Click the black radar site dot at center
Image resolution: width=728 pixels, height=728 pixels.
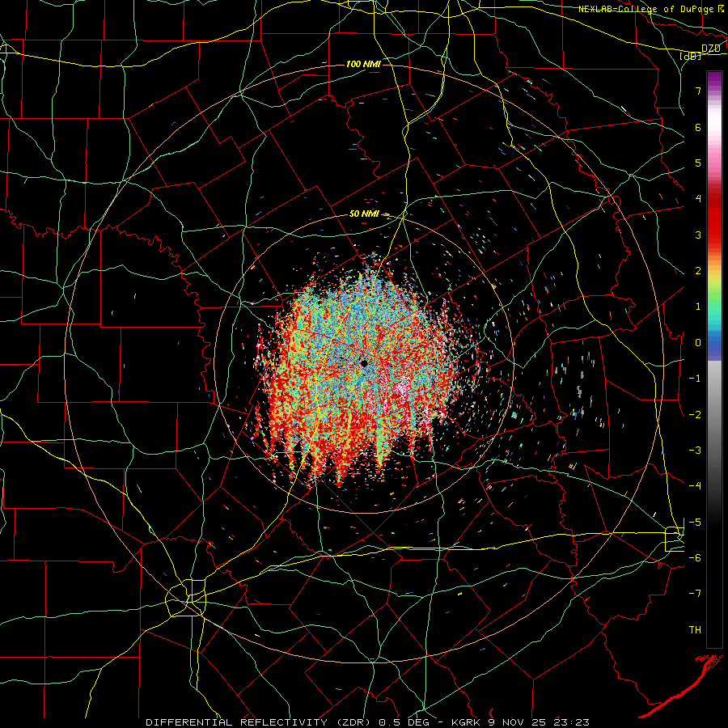tap(364, 363)
